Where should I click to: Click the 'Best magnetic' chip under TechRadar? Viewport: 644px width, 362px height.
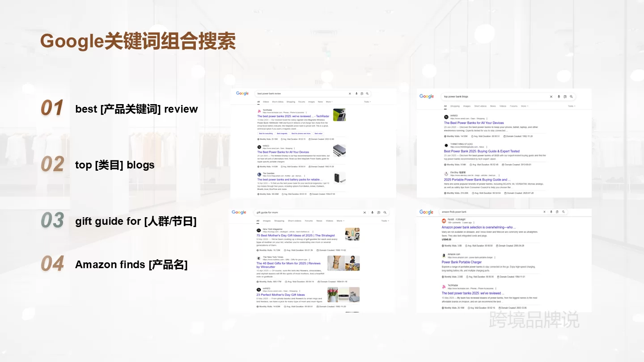[x=282, y=134]
